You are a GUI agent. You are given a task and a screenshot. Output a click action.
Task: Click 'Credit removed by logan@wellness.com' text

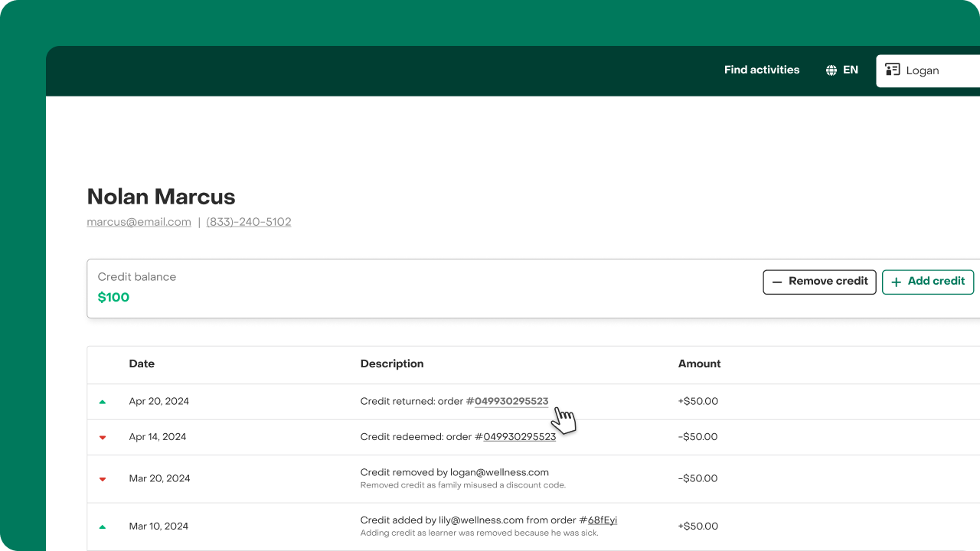click(x=455, y=472)
